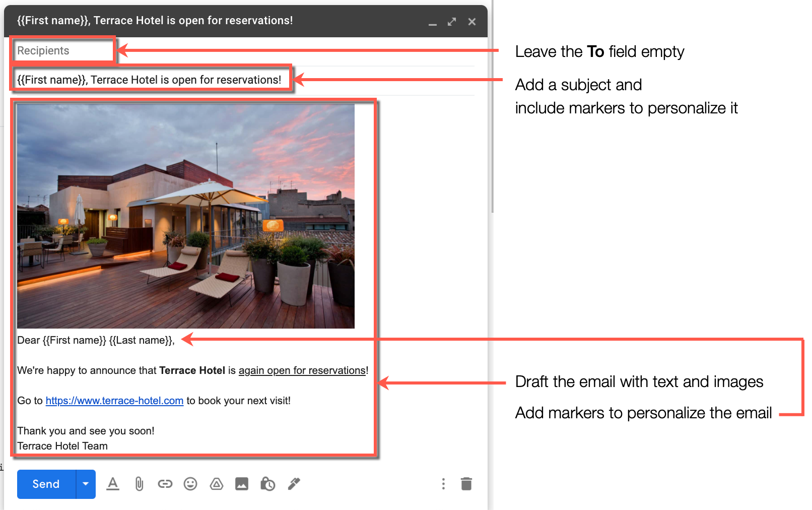Open the terrace-hotel.com link in the body
812x510 pixels.
click(114, 401)
